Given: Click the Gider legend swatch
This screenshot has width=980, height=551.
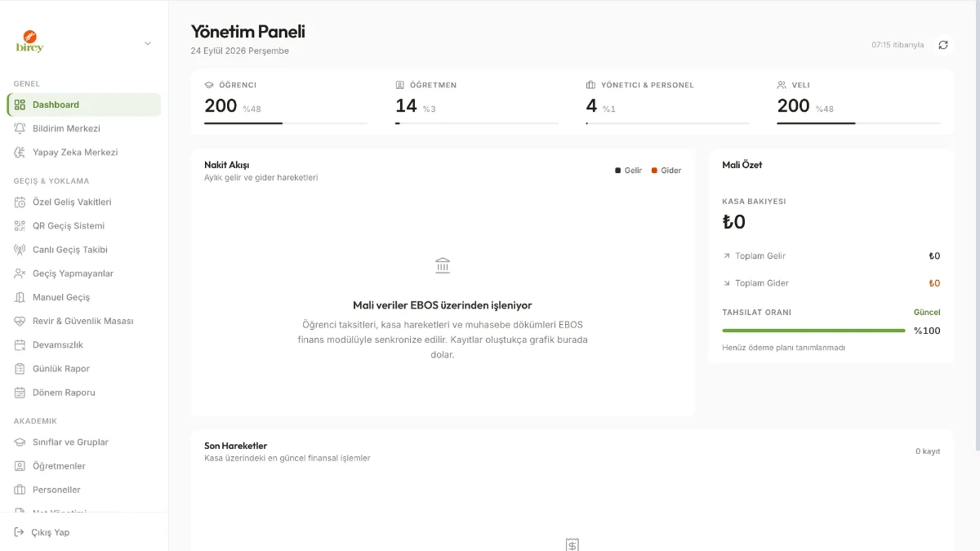Looking at the screenshot, I should click(654, 171).
